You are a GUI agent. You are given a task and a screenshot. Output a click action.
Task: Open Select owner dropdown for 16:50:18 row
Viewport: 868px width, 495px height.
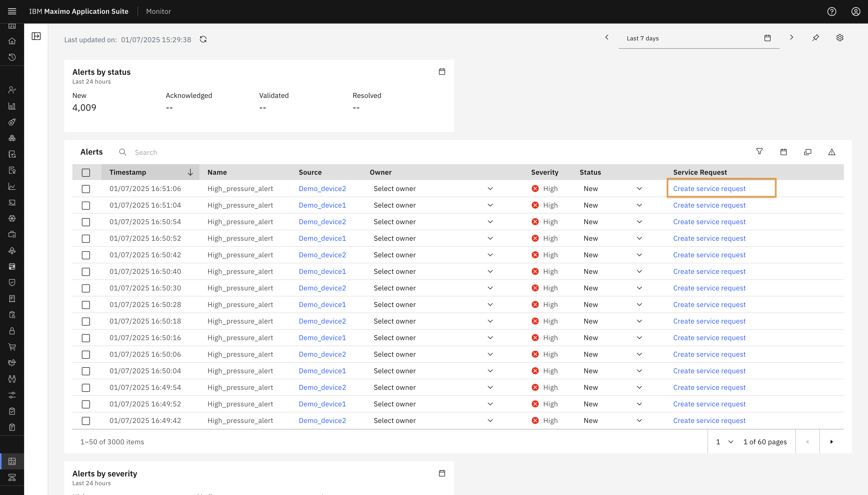pos(433,321)
